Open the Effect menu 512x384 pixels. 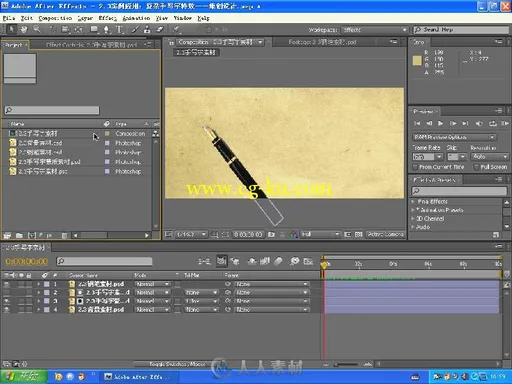[x=108, y=18]
